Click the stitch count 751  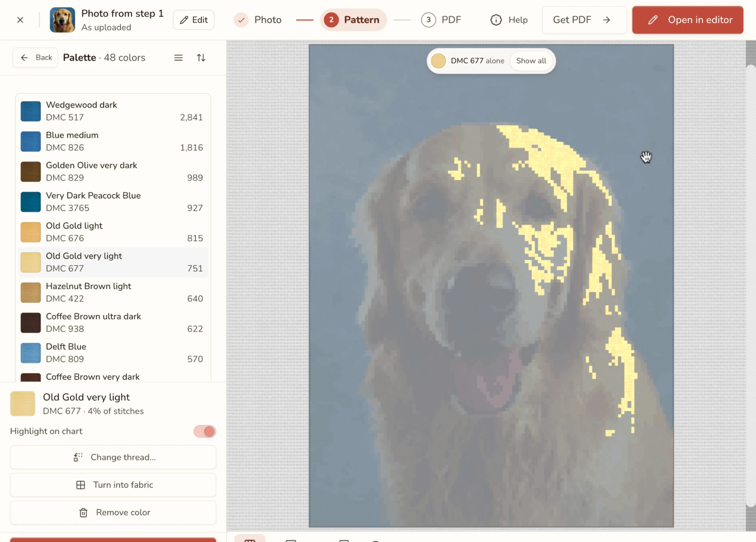click(x=195, y=269)
